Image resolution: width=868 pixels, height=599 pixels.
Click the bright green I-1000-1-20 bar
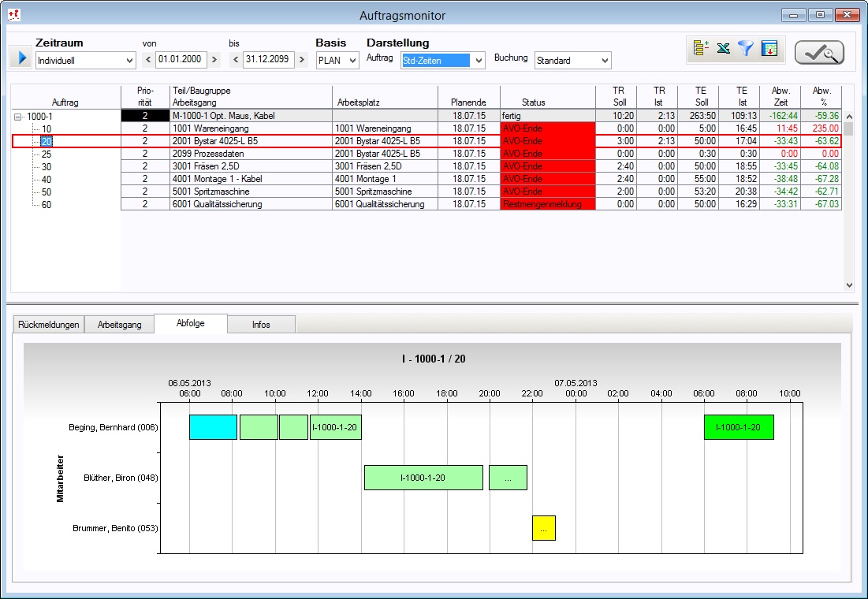[739, 427]
